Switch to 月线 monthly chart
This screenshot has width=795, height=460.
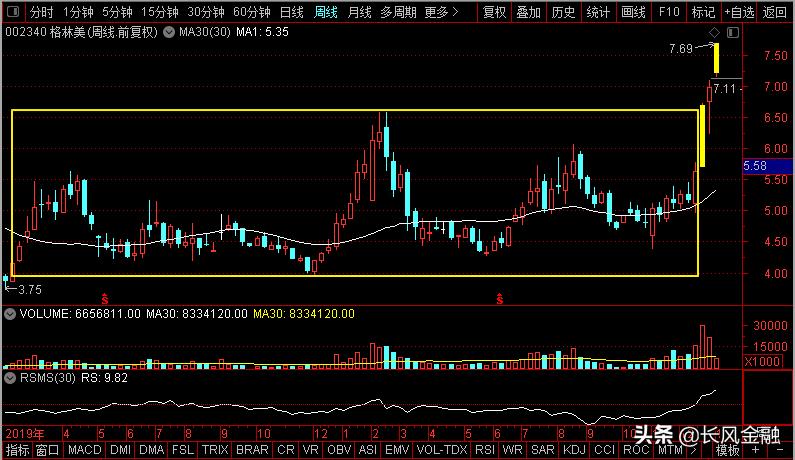pyautogui.click(x=359, y=12)
